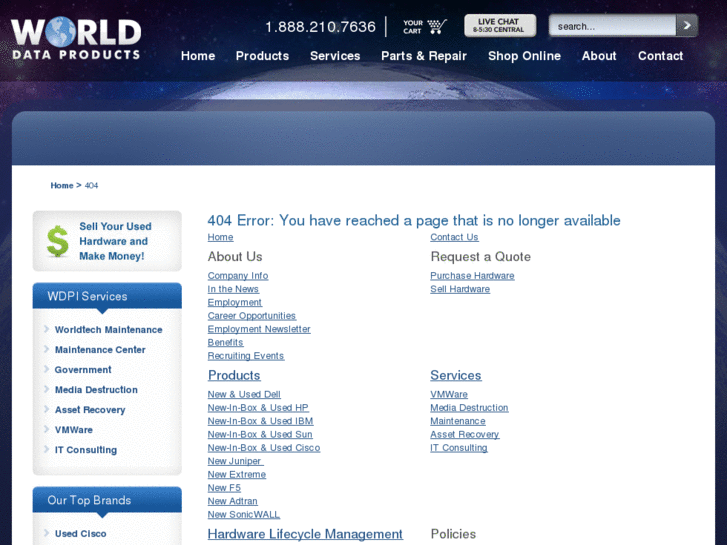
Task: Click the Home link under 404 heading
Action: (220, 237)
